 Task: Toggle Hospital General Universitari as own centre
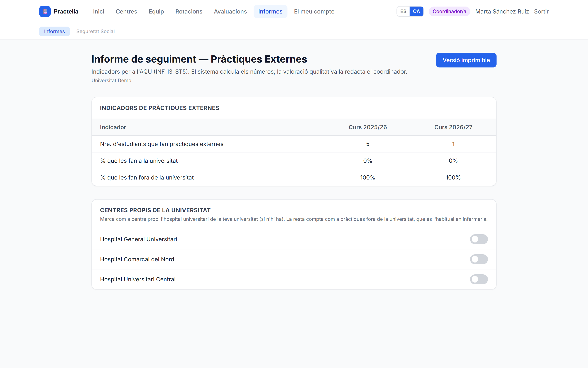(479, 239)
